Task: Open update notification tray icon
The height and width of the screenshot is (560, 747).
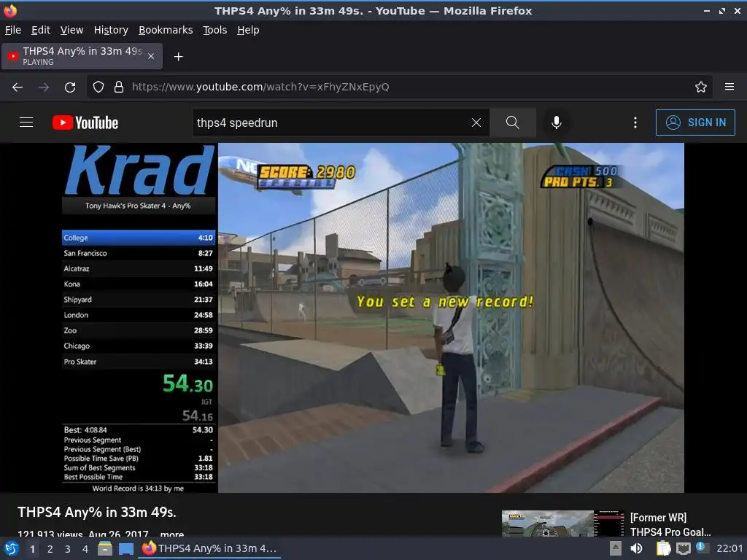Action: pos(702,548)
